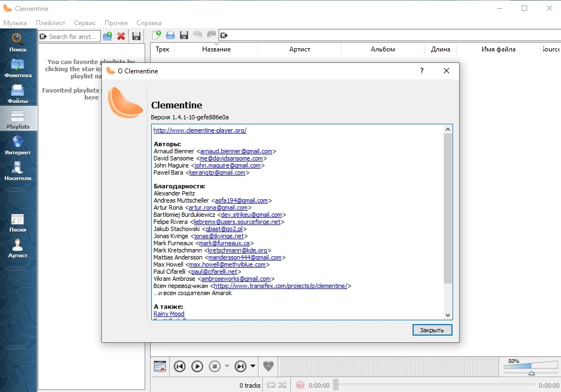The height and width of the screenshot is (392, 561).
Task: Expand the stop button options arrow
Action: click(x=227, y=366)
